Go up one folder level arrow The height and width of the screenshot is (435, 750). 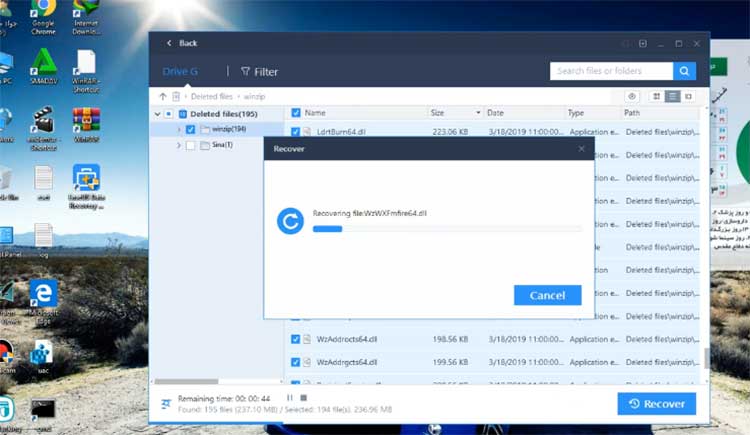point(163,96)
